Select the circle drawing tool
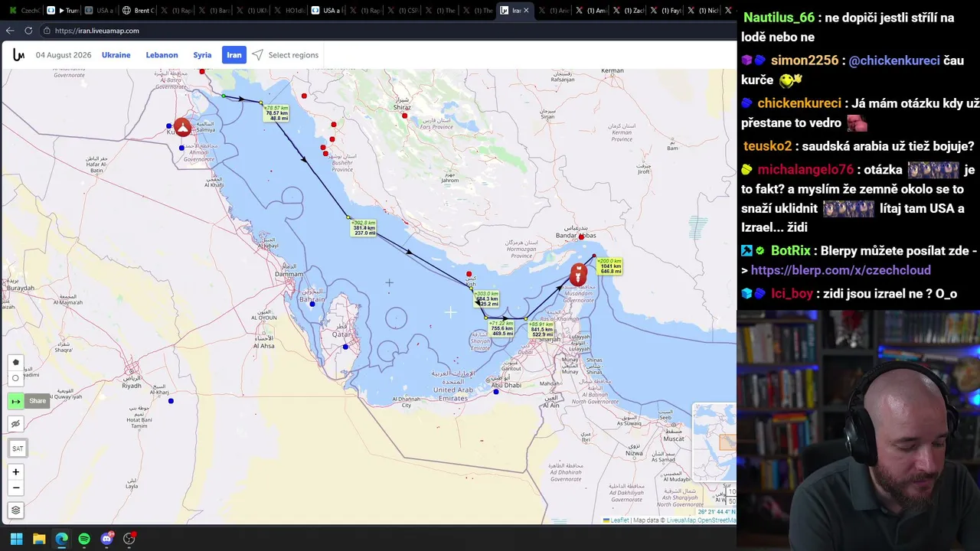 pos(15,378)
